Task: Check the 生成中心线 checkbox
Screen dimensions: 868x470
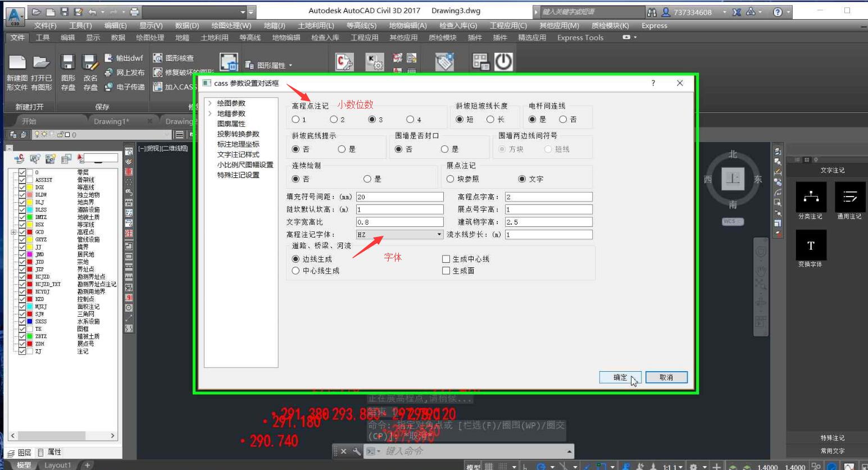Action: point(446,259)
